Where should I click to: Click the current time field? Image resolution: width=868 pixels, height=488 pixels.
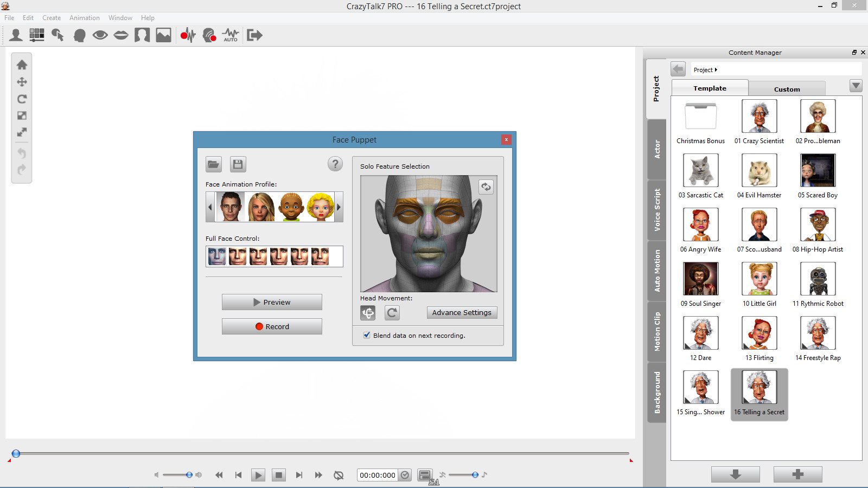point(378,475)
